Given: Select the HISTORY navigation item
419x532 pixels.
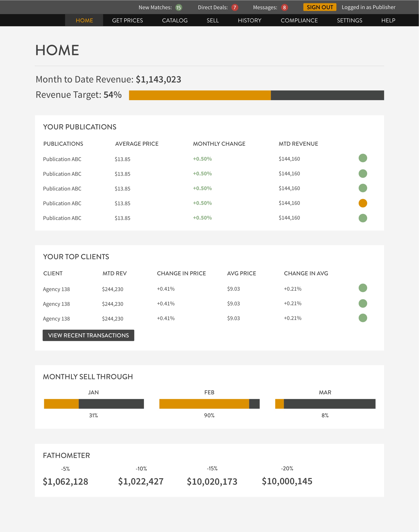Looking at the screenshot, I should point(250,20).
